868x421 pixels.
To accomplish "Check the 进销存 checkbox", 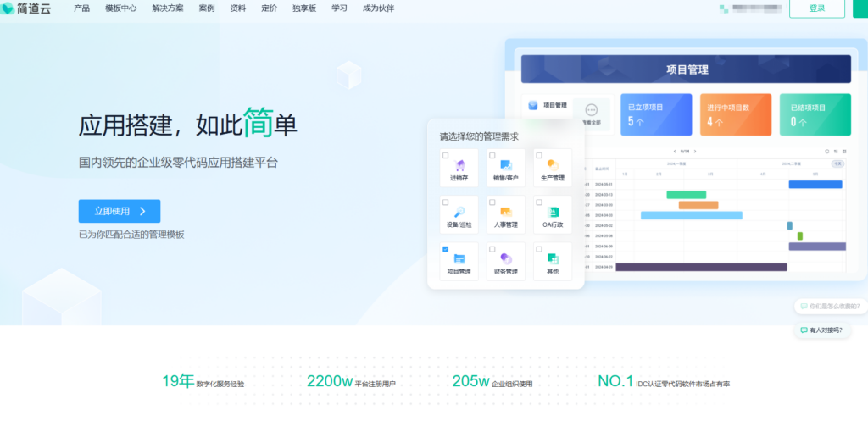I will [446, 156].
